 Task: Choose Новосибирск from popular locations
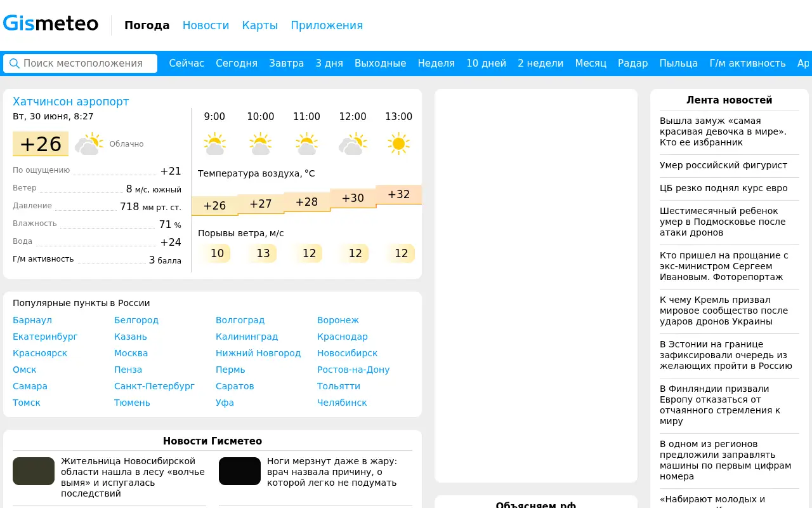[347, 353]
